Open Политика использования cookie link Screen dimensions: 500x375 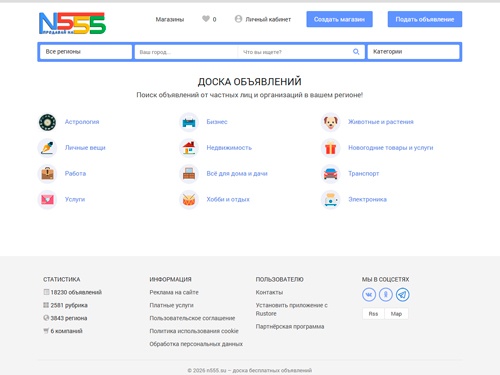point(194,331)
